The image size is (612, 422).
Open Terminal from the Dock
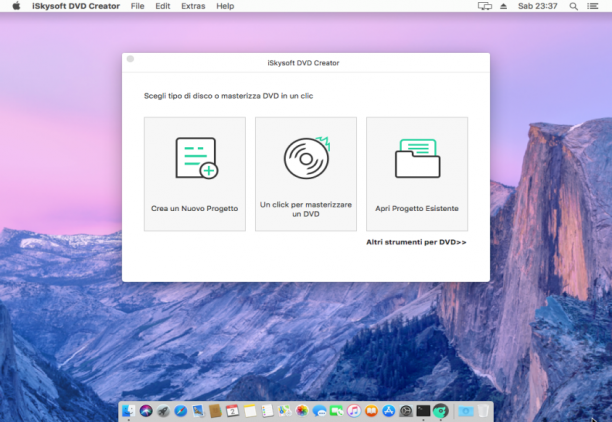click(x=423, y=411)
